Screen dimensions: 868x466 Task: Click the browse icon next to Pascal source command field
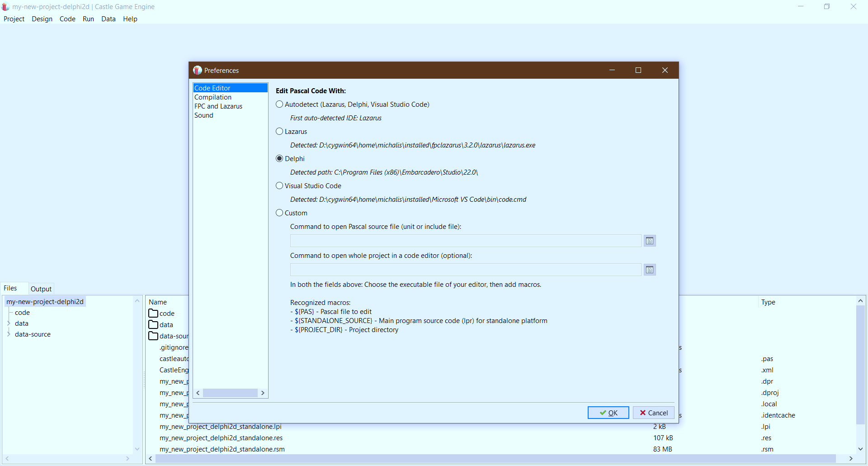pyautogui.click(x=650, y=240)
